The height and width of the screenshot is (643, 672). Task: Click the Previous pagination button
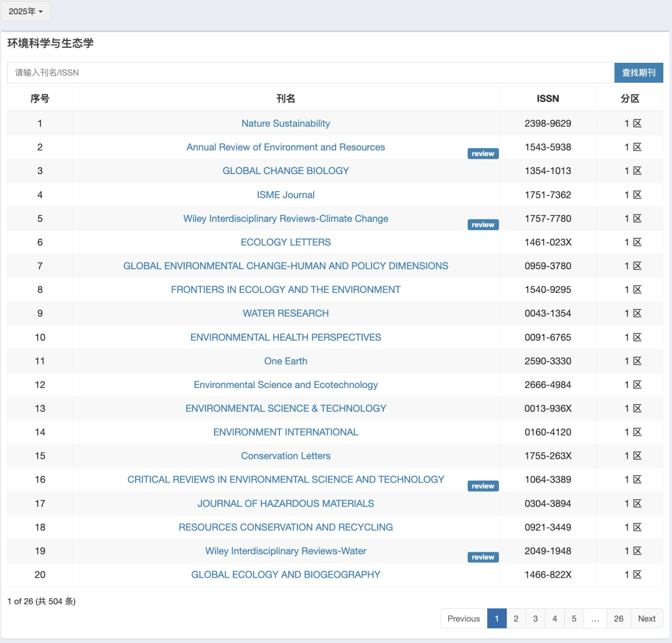click(464, 619)
